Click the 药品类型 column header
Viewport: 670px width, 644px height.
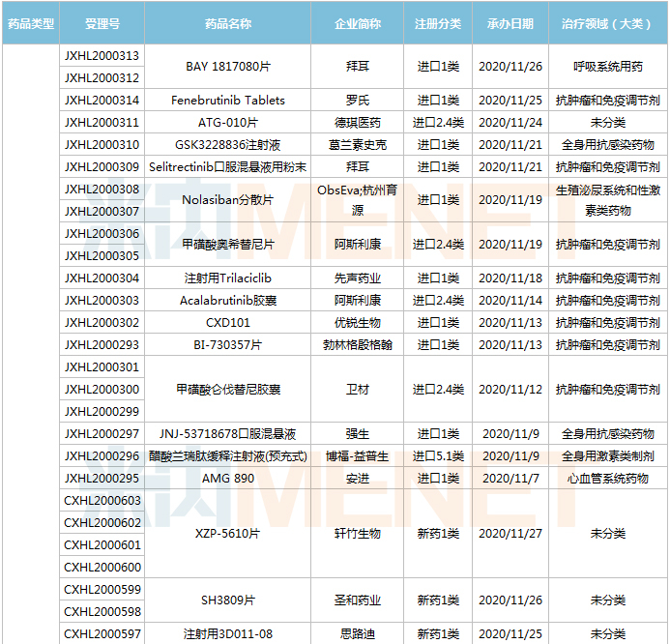coord(31,23)
